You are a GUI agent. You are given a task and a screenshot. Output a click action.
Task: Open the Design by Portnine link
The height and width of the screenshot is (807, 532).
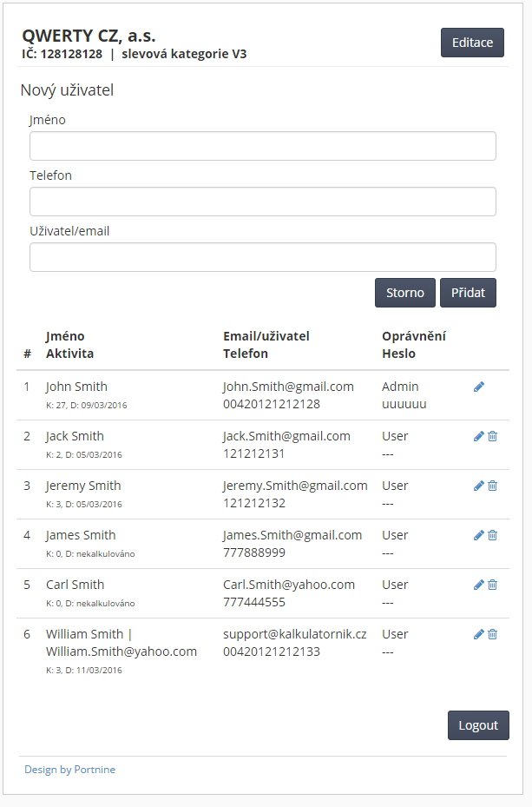70,770
